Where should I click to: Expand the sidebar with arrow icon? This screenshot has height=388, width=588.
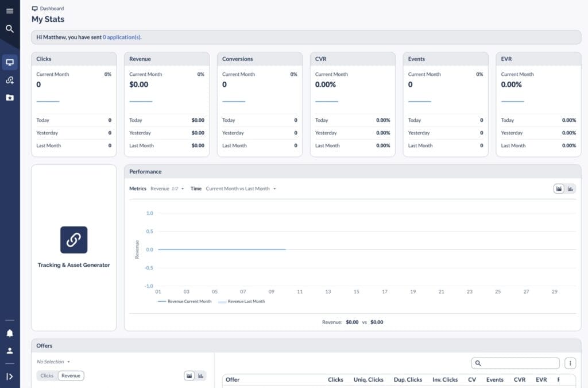pos(10,377)
